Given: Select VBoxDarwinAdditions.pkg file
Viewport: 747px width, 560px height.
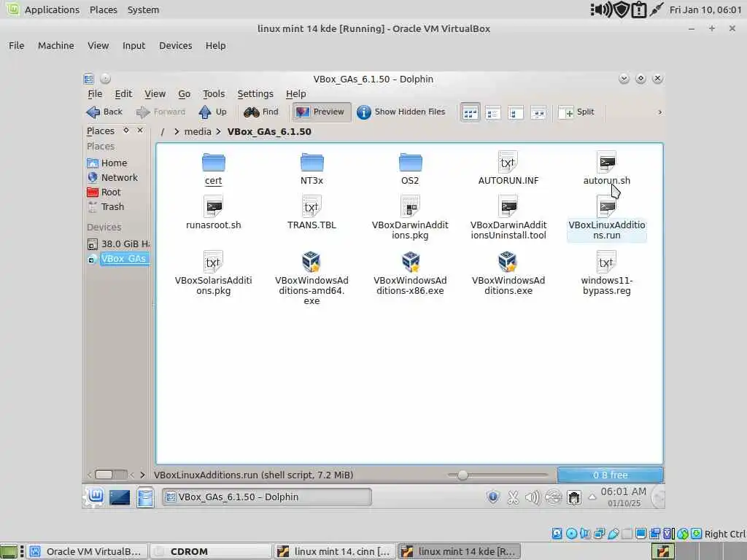Looking at the screenshot, I should [410, 218].
